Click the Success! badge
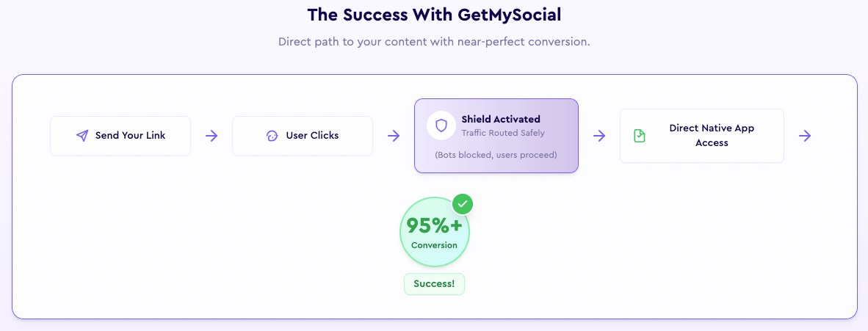The image size is (868, 331). (x=434, y=284)
